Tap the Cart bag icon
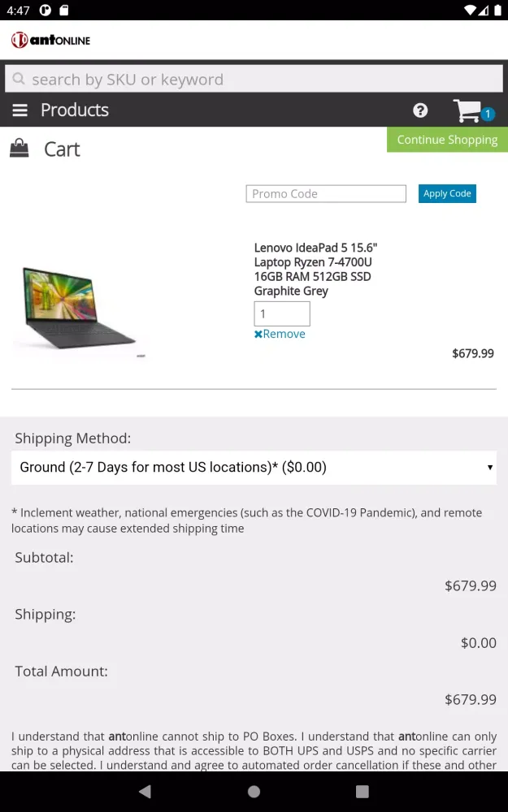The image size is (508, 812). click(x=20, y=148)
